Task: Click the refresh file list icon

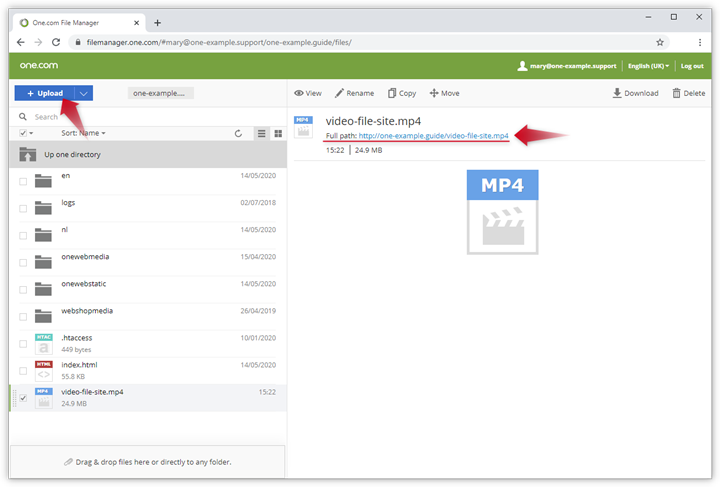Action: tap(238, 133)
